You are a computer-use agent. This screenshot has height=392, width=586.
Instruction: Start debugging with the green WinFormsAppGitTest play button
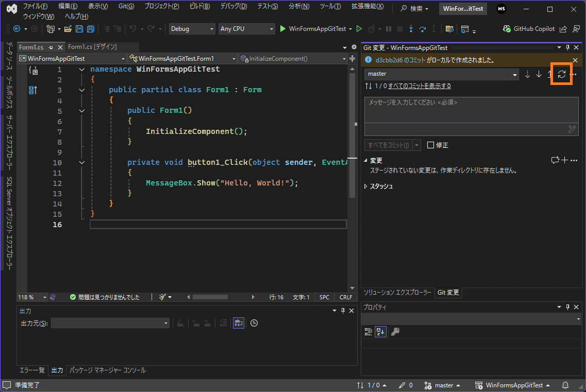[282, 29]
